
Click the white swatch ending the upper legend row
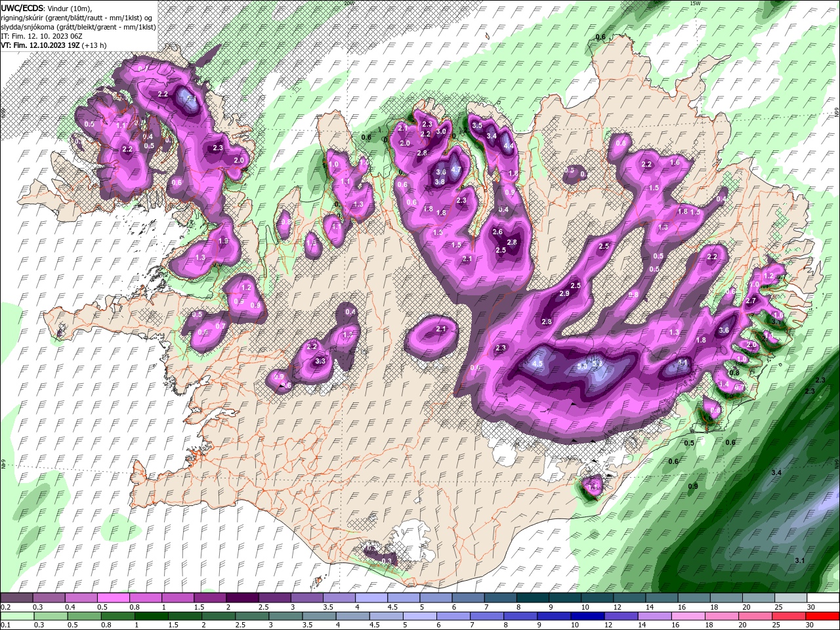823,598
